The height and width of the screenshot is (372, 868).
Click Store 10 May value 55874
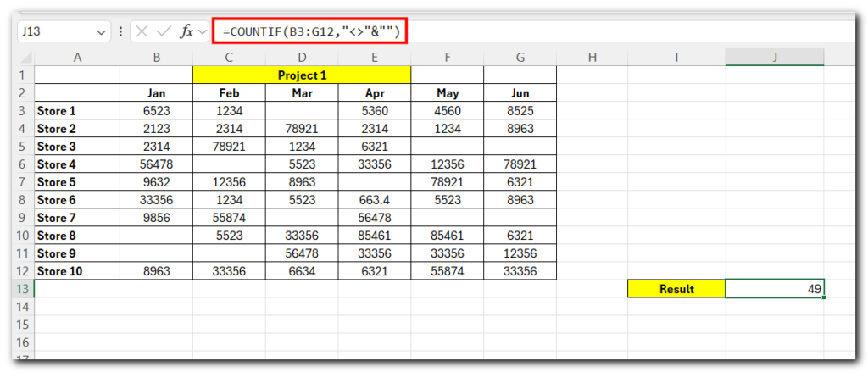(x=448, y=270)
